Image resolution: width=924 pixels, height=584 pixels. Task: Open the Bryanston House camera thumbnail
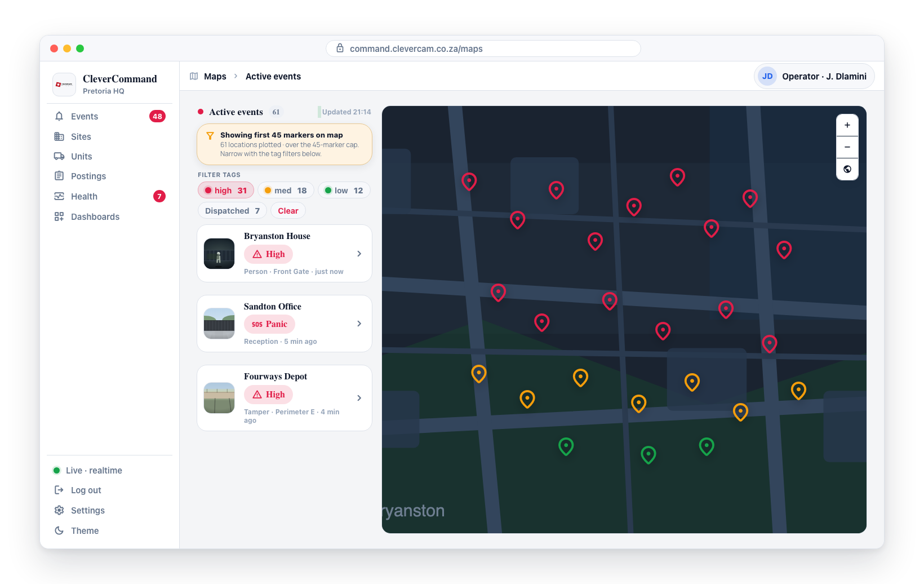[219, 254]
